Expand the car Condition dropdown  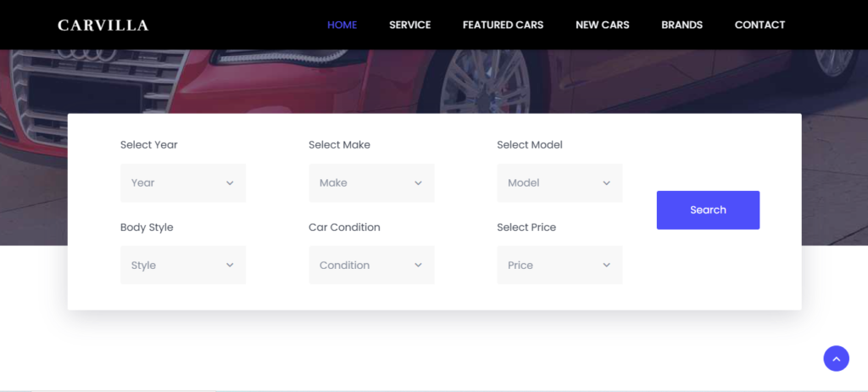(370, 266)
